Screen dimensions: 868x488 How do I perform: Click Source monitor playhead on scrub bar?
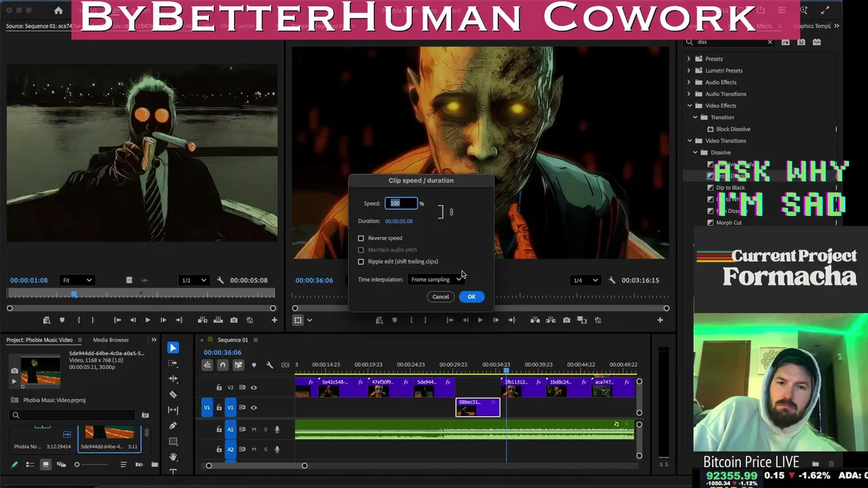pyautogui.click(x=74, y=294)
